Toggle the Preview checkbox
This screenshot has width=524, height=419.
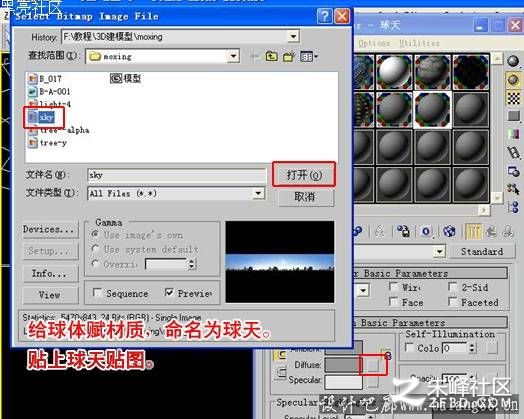[x=169, y=293]
